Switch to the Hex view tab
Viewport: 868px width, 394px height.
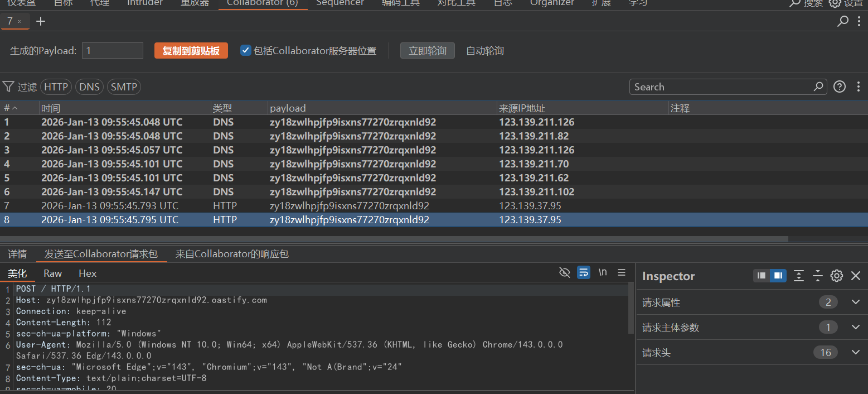point(88,273)
